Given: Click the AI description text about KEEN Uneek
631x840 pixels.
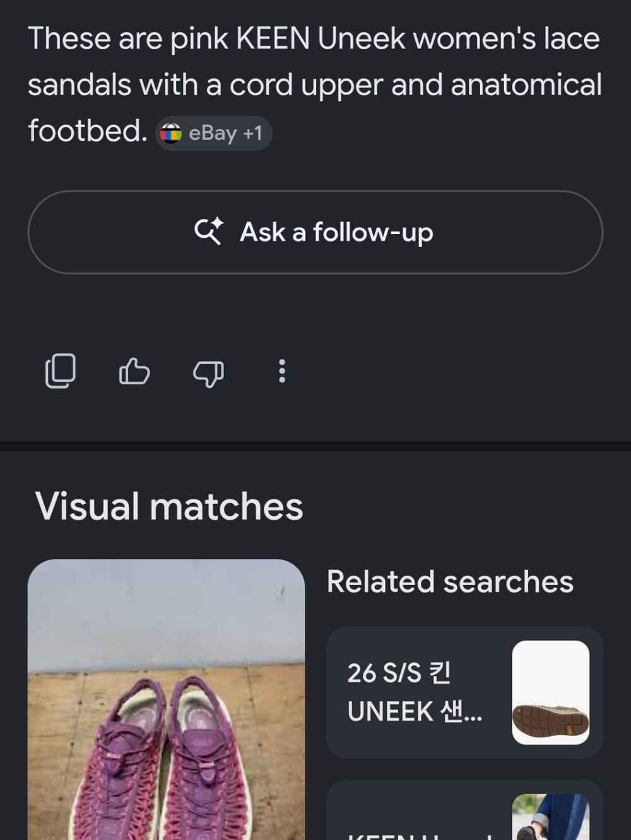Looking at the screenshot, I should tap(314, 85).
